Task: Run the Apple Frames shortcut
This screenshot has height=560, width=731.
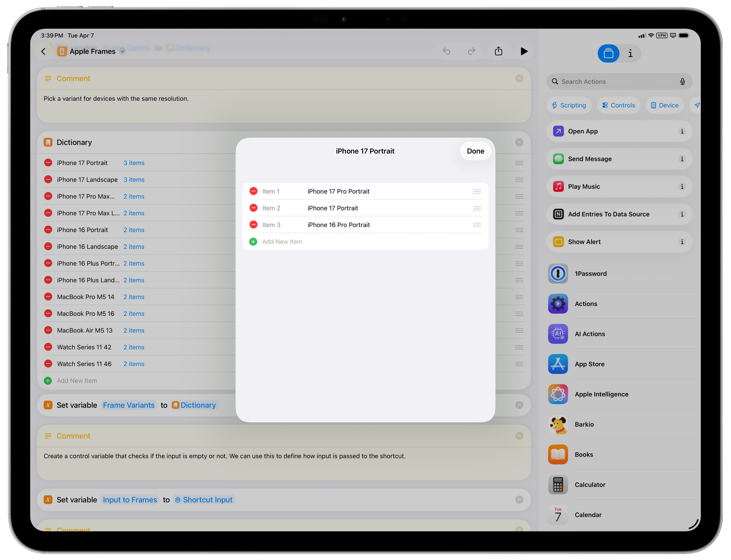Action: [524, 51]
